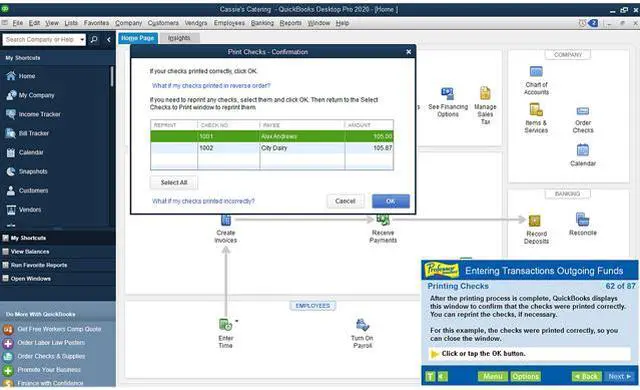Click Promote Your Business
The height and width of the screenshot is (390, 640).
pos(49,370)
